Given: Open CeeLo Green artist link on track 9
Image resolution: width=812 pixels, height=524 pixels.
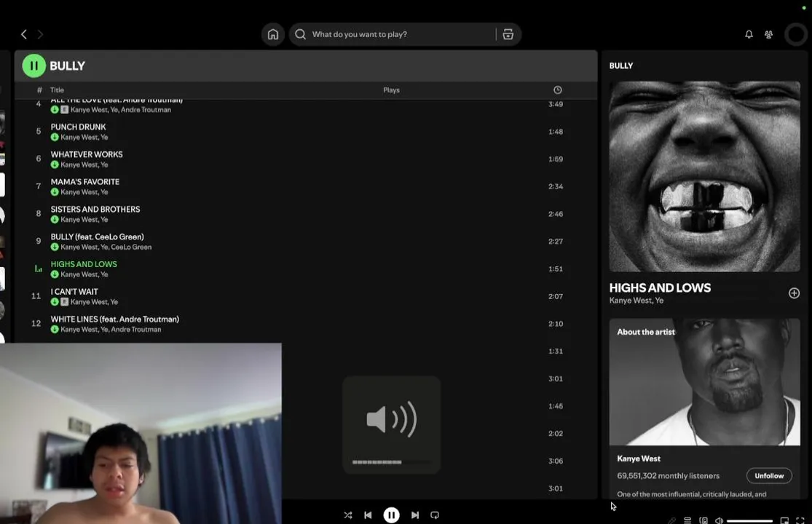Looking at the screenshot, I should pos(131,247).
